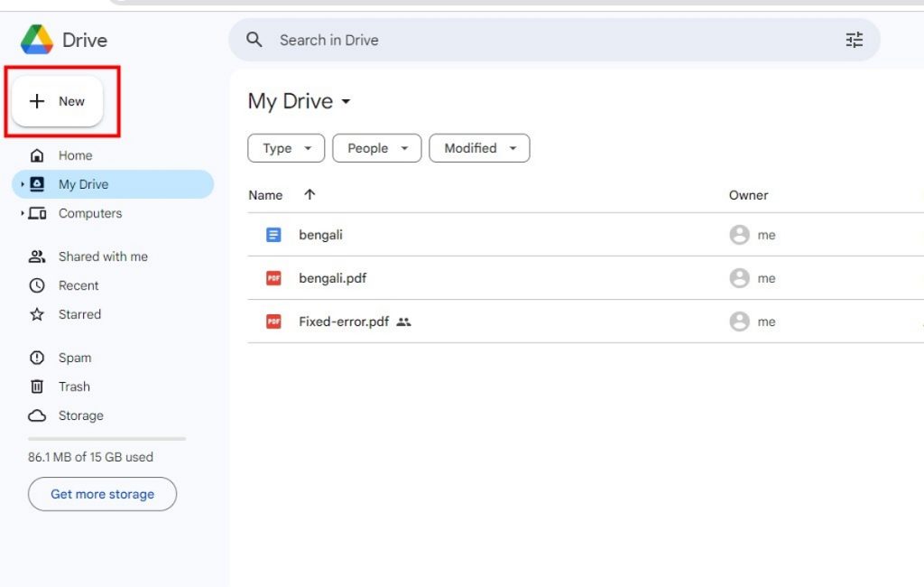
Task: Open advanced search options slider icon
Action: click(x=854, y=40)
